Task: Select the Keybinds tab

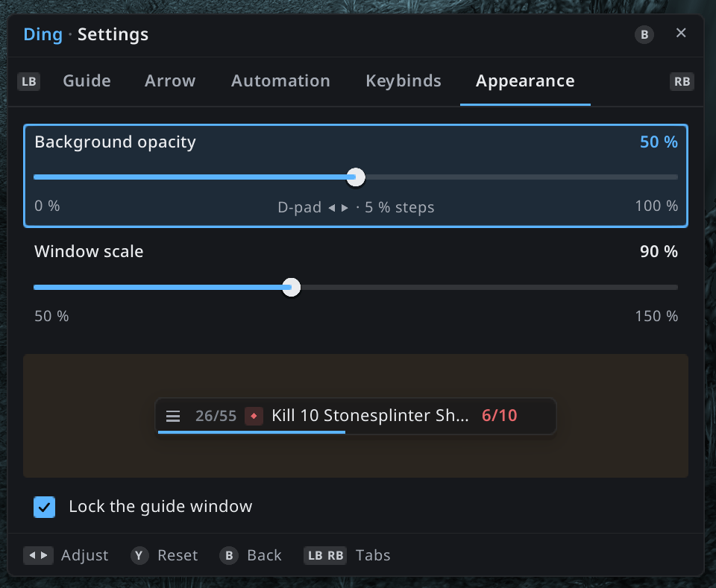Action: tap(403, 80)
